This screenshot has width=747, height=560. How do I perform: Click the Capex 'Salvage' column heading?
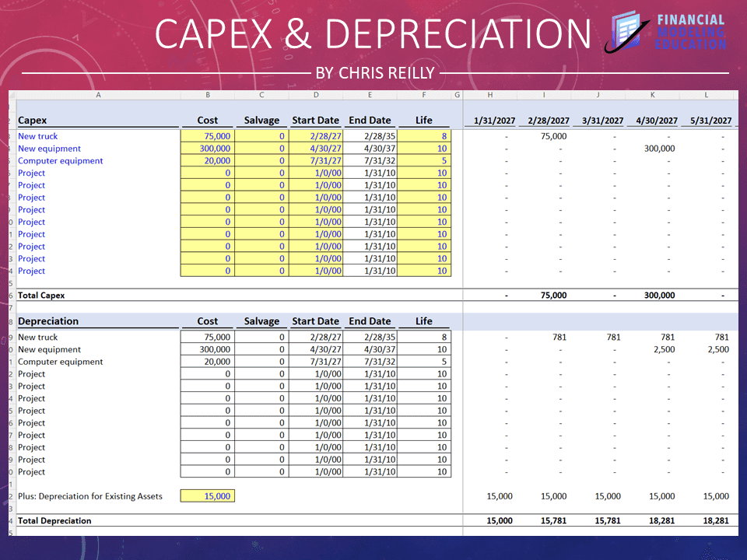point(261,121)
